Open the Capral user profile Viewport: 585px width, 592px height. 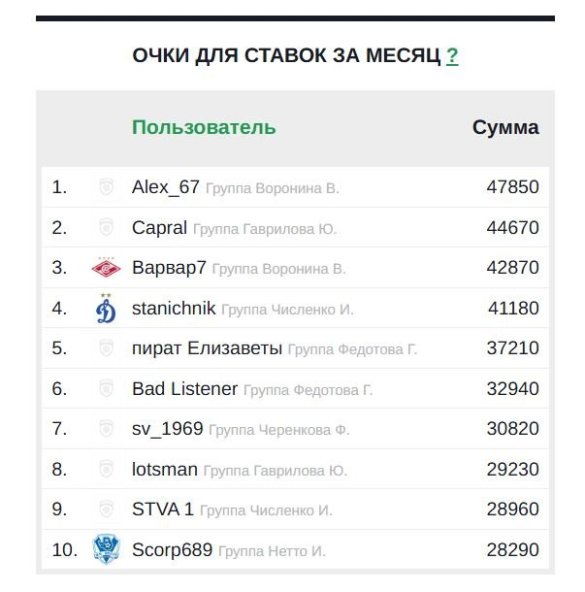click(x=159, y=228)
